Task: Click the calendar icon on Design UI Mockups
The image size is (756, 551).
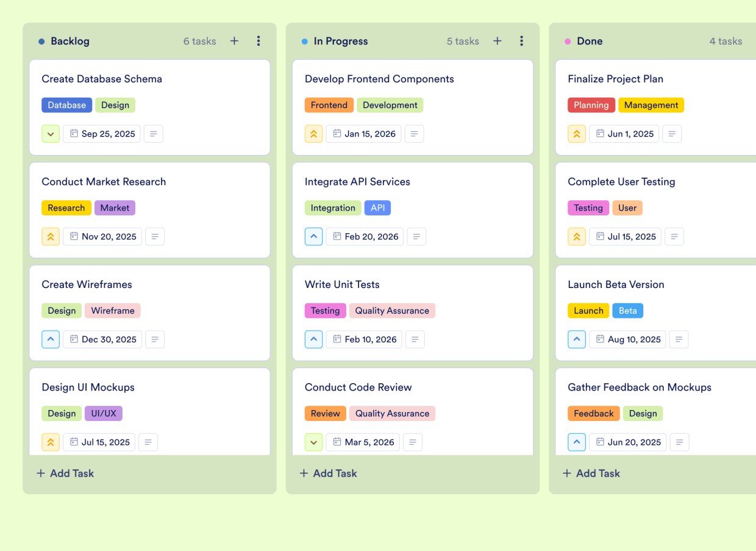Action: coord(75,442)
